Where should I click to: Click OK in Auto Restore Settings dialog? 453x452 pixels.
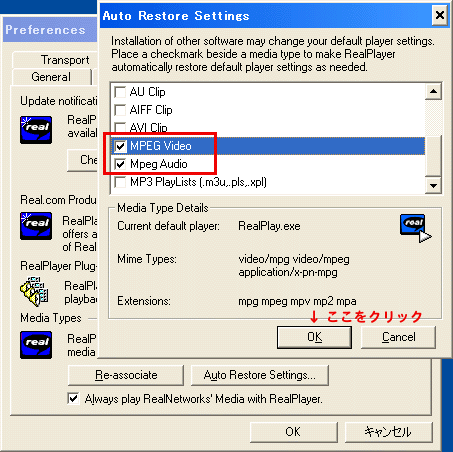tap(314, 337)
